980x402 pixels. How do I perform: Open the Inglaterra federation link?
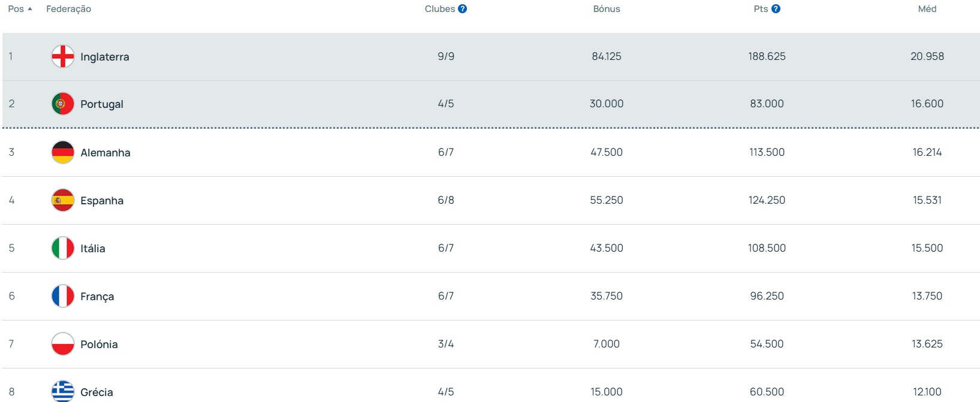(105, 57)
